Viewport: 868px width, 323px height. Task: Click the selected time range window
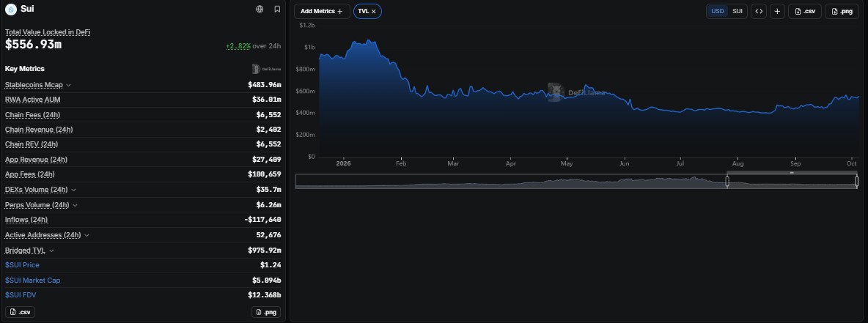(x=792, y=182)
